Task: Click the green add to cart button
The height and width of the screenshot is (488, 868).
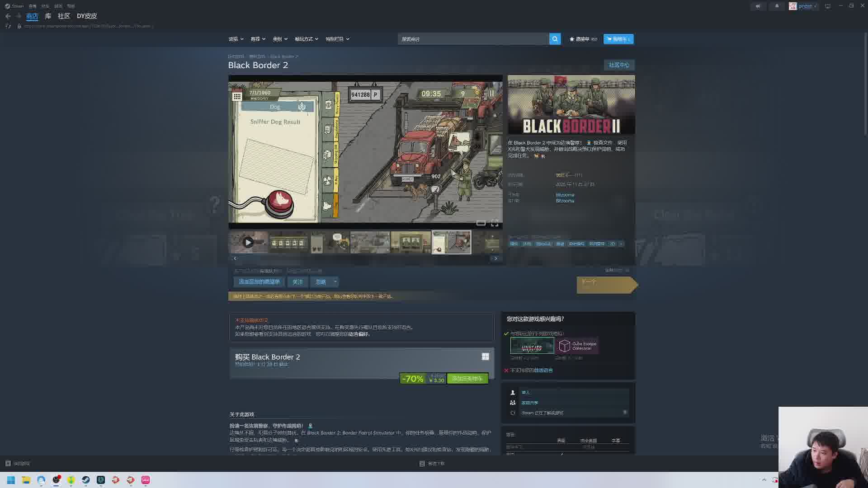Action: 467,379
